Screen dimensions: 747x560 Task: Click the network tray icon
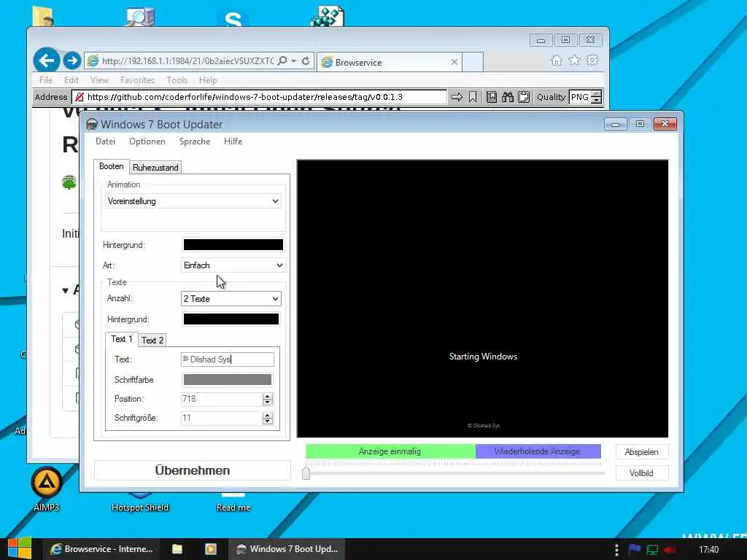651,550
